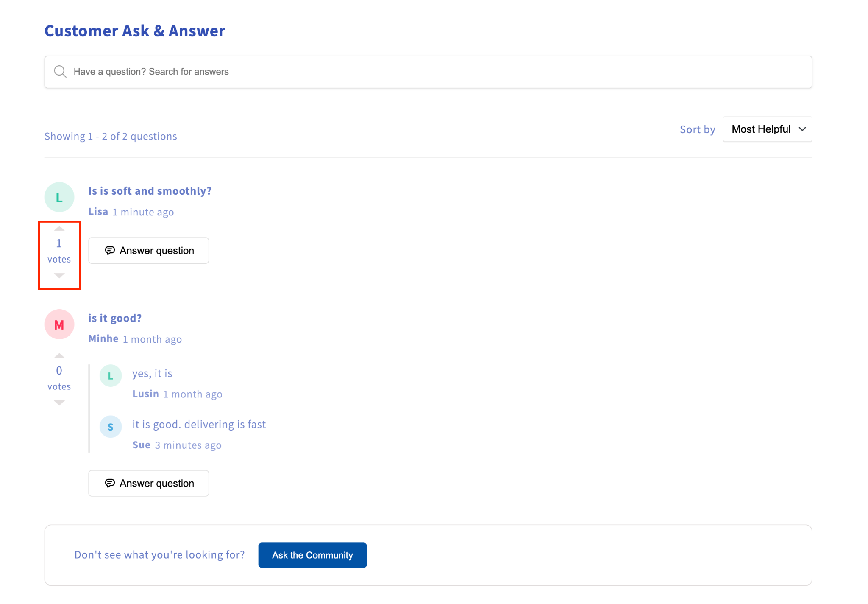Click the sort dropdown chevron arrow

pyautogui.click(x=802, y=129)
